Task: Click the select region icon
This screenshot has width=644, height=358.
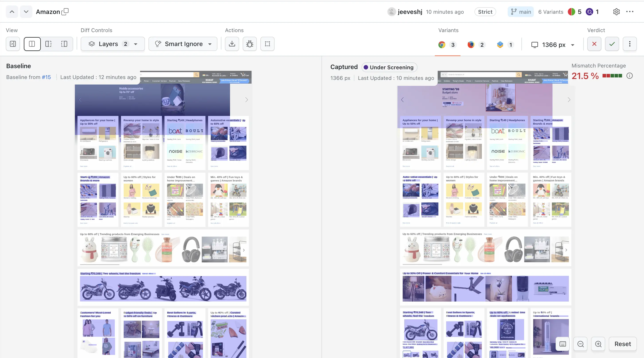Action: (267, 44)
